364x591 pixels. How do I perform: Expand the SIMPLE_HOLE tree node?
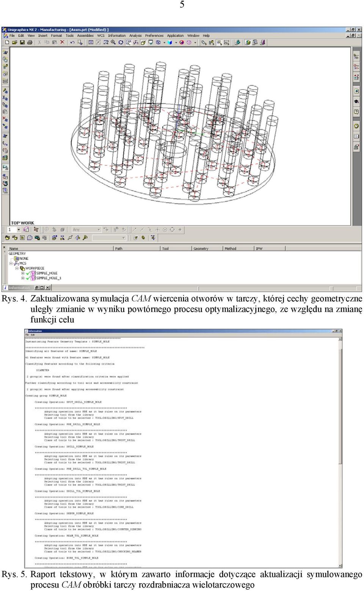(22, 273)
